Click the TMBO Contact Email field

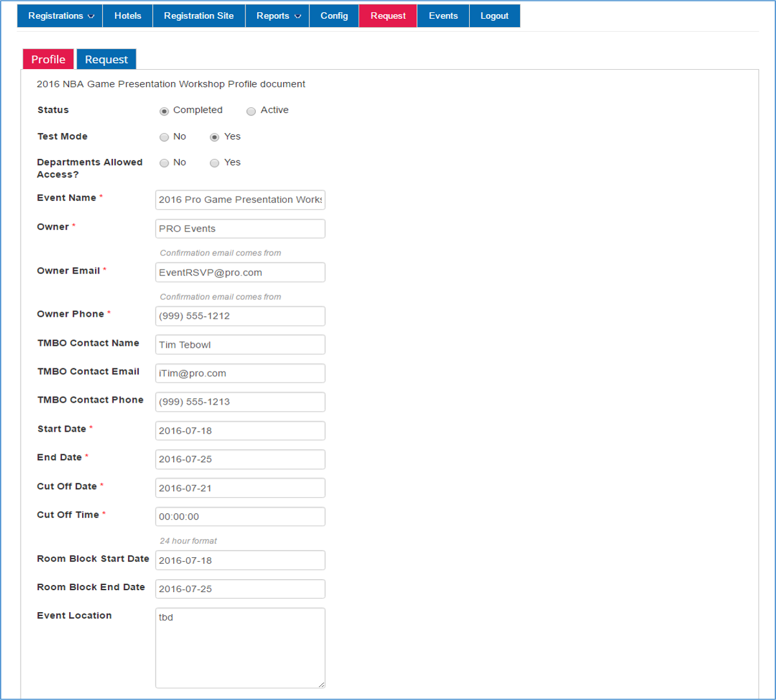coord(240,373)
